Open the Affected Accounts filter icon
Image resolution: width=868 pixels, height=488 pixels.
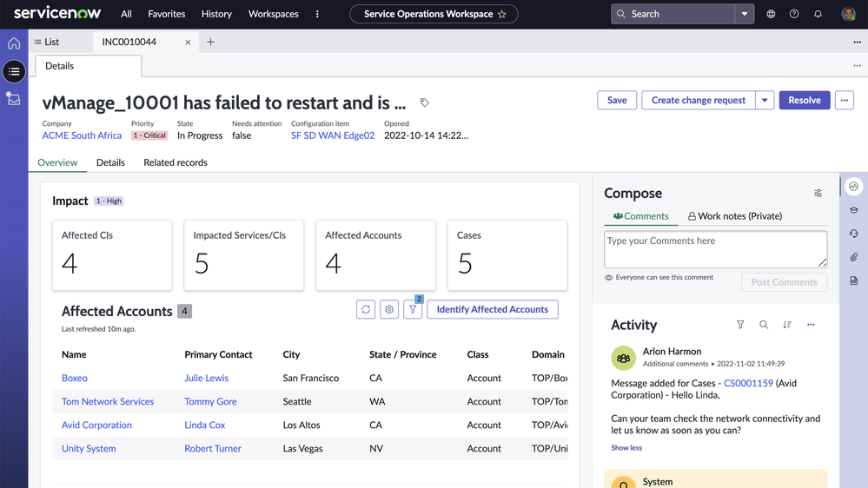pyautogui.click(x=413, y=309)
